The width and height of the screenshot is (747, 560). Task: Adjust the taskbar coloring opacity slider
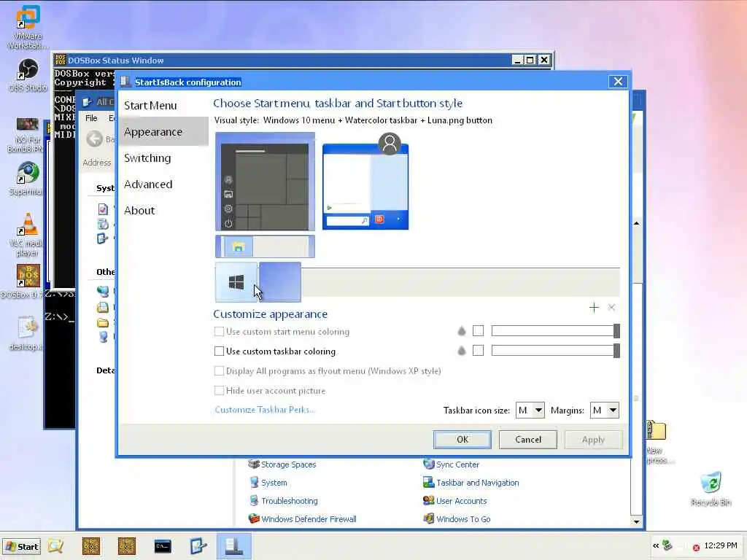click(555, 351)
